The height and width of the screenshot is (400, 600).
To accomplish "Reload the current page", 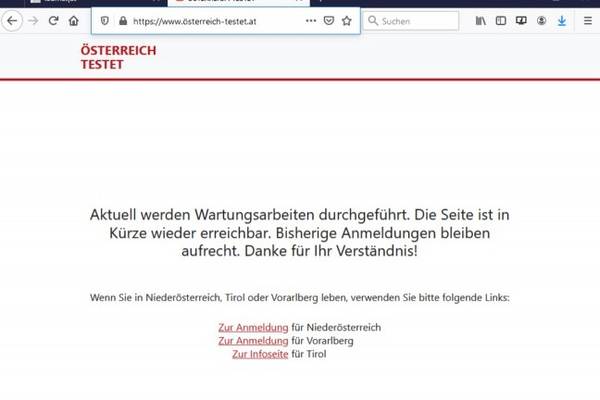I will (53, 20).
